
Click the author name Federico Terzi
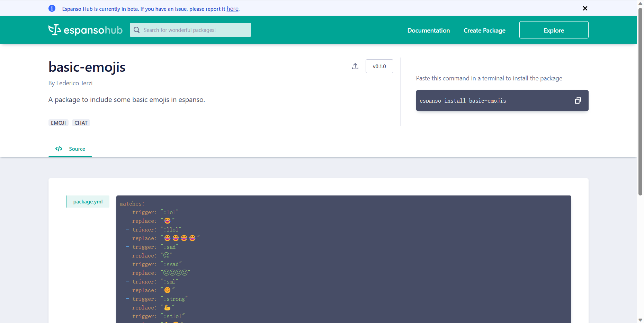(x=74, y=83)
